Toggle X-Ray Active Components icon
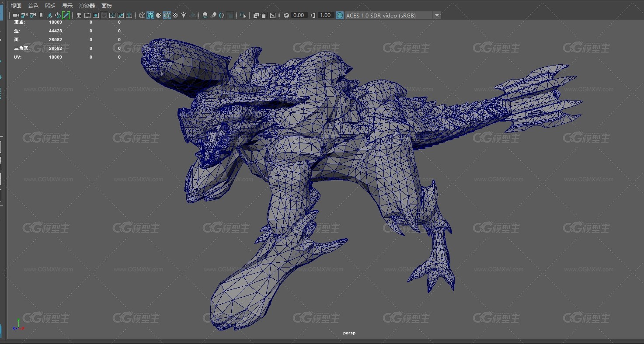Screen dimensions: 644x344 click(x=265, y=15)
